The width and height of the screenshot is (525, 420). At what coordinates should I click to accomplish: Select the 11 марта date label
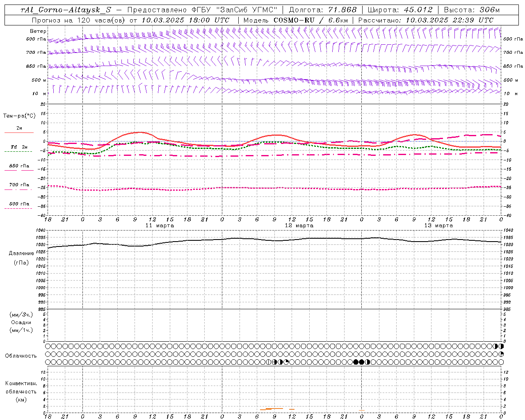160,226
